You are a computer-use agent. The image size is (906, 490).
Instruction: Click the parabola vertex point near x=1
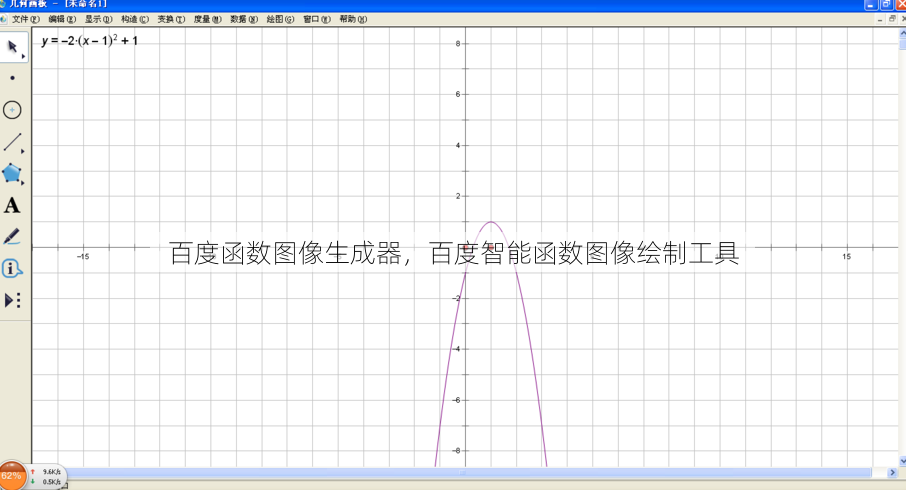pos(491,222)
